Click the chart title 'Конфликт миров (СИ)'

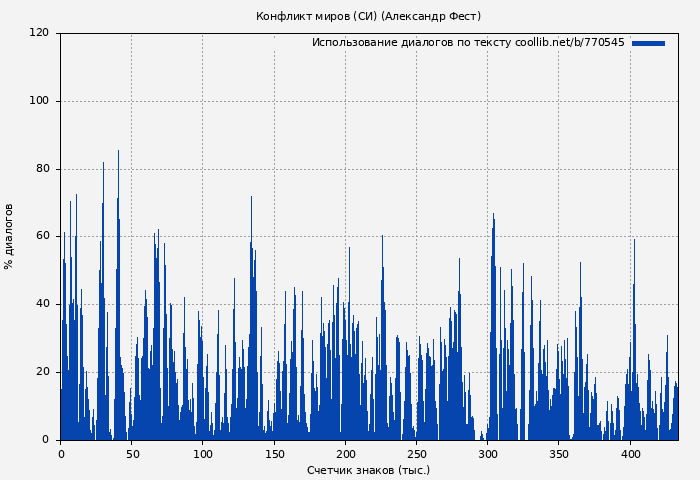click(368, 16)
